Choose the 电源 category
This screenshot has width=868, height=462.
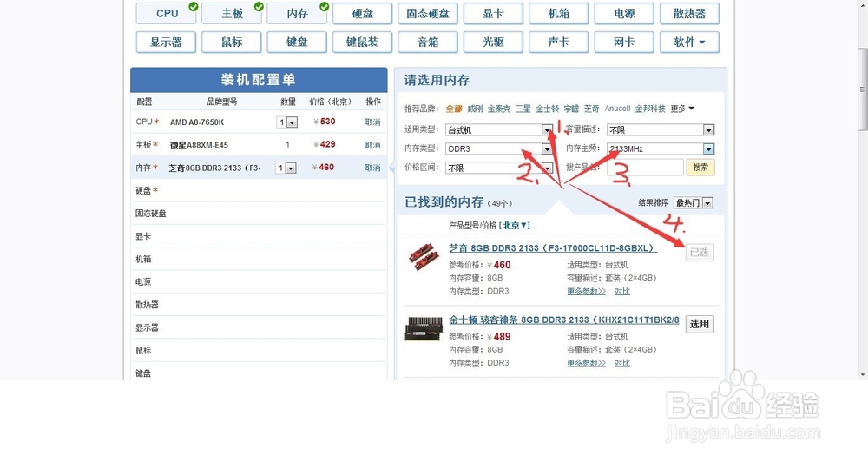624,14
